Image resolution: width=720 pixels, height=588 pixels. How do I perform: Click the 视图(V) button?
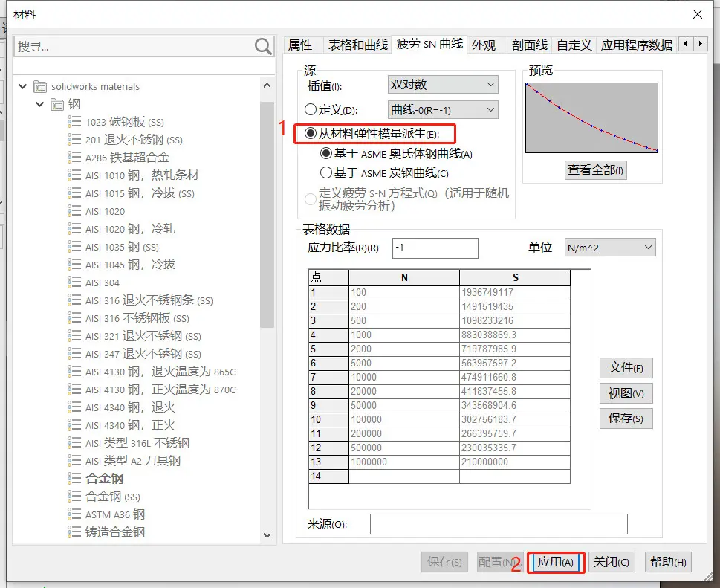(x=626, y=393)
